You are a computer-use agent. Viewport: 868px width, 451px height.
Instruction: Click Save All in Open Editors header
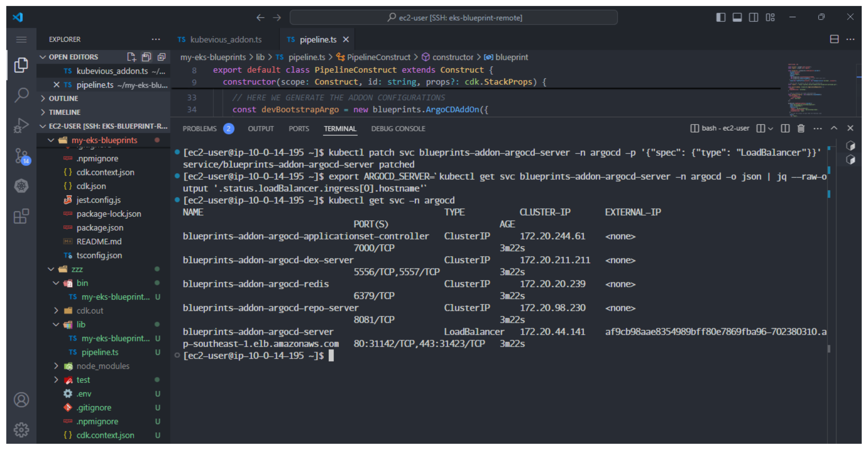click(146, 57)
